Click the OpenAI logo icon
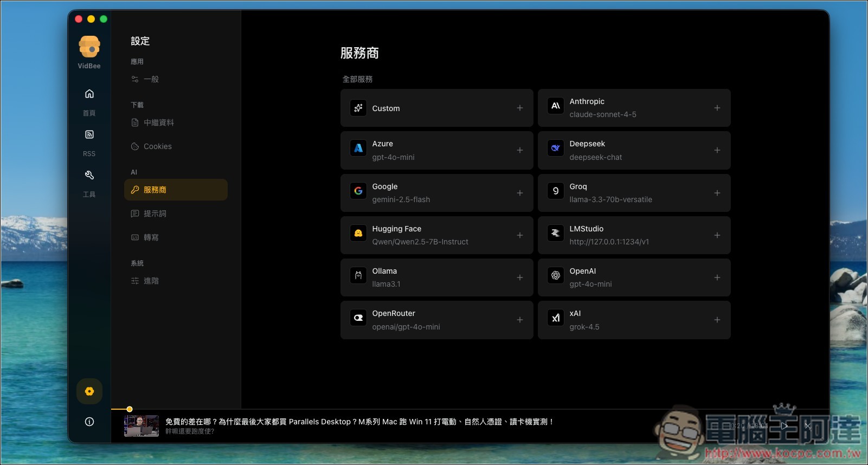The height and width of the screenshot is (465, 868). tap(556, 275)
